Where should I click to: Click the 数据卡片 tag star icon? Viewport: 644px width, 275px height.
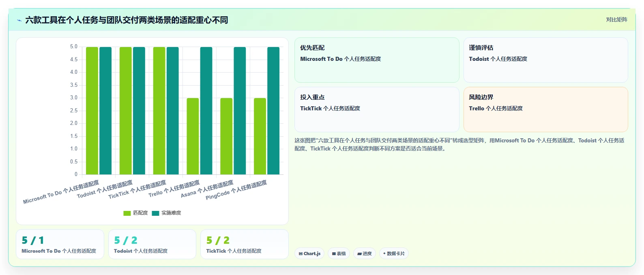tap(384, 254)
